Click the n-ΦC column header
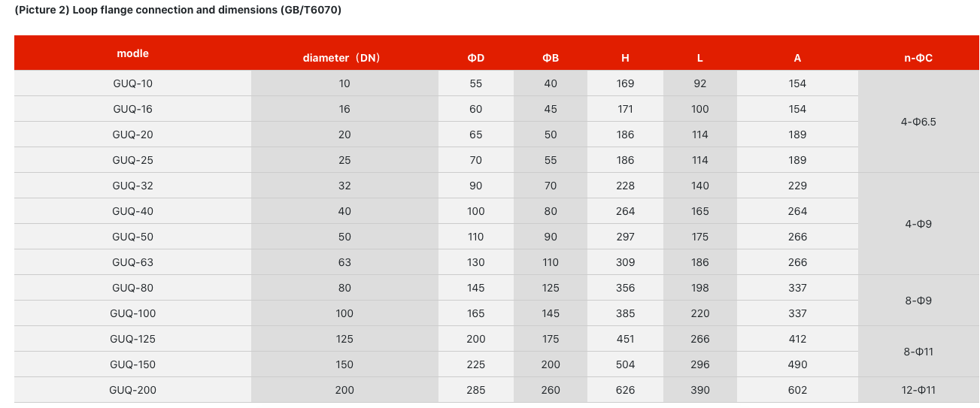Screen dimensions: 980x408 tap(918, 58)
